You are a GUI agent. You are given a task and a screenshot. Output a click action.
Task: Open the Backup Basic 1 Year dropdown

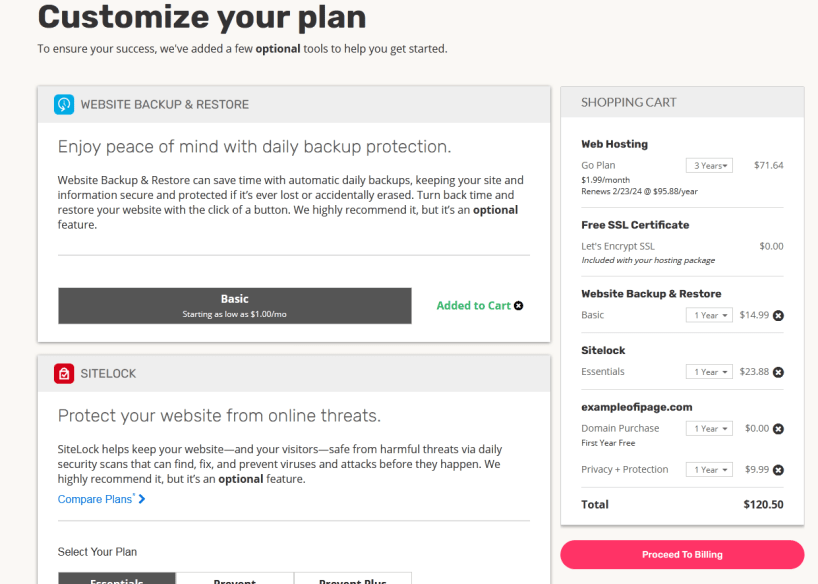(709, 315)
